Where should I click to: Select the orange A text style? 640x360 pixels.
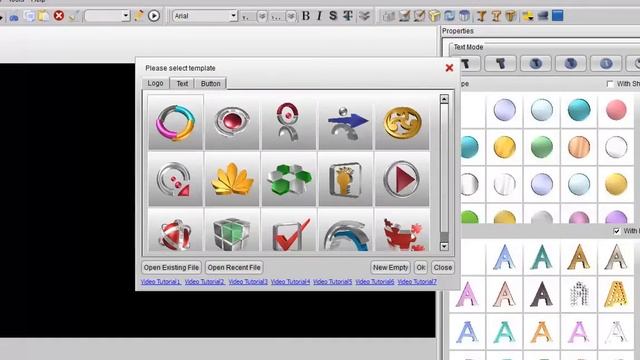coord(541,331)
